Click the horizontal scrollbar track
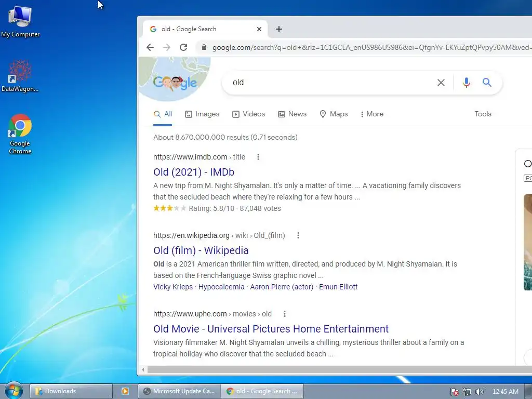The width and height of the screenshot is (532, 399). [x=340, y=370]
